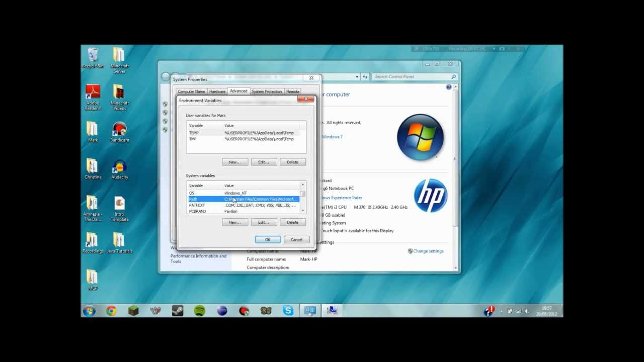Open the Minecraft Videos folder icon

pos(119,98)
